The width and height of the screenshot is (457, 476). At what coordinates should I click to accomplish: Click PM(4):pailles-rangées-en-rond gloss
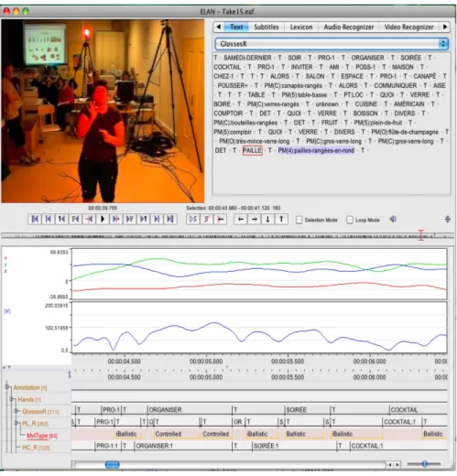click(x=316, y=150)
